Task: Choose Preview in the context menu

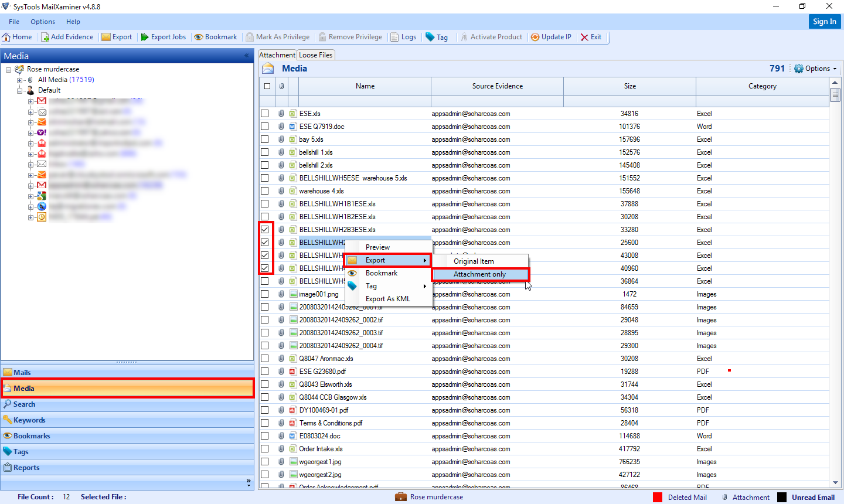Action: 388,247
